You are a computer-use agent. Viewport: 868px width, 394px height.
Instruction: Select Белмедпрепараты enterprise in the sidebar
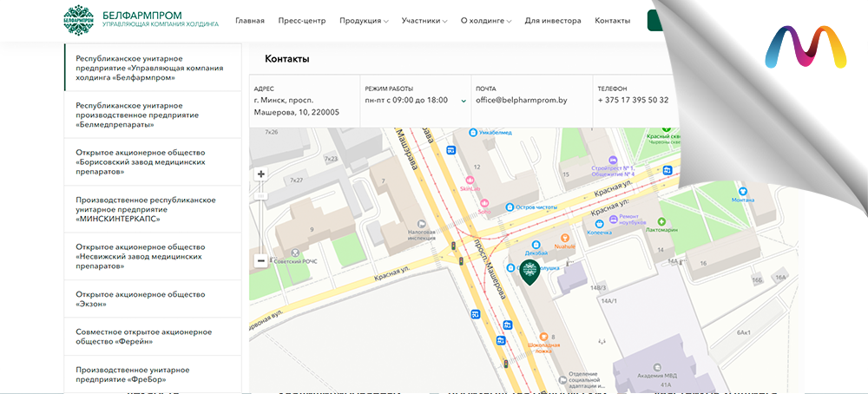(x=137, y=115)
